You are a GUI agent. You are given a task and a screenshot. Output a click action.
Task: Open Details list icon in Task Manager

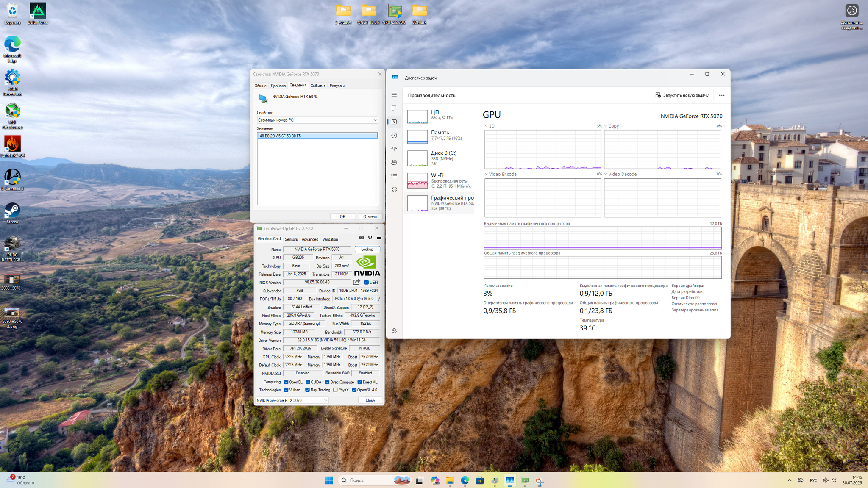[x=394, y=176]
